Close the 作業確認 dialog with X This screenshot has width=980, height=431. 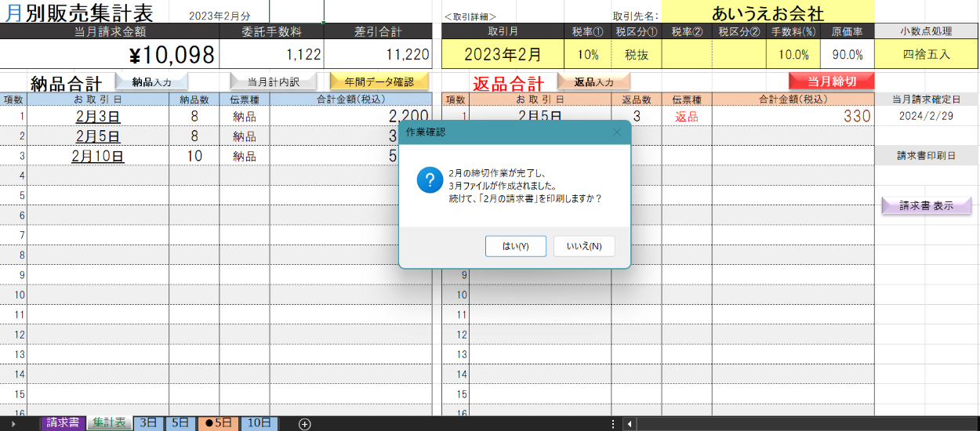616,132
